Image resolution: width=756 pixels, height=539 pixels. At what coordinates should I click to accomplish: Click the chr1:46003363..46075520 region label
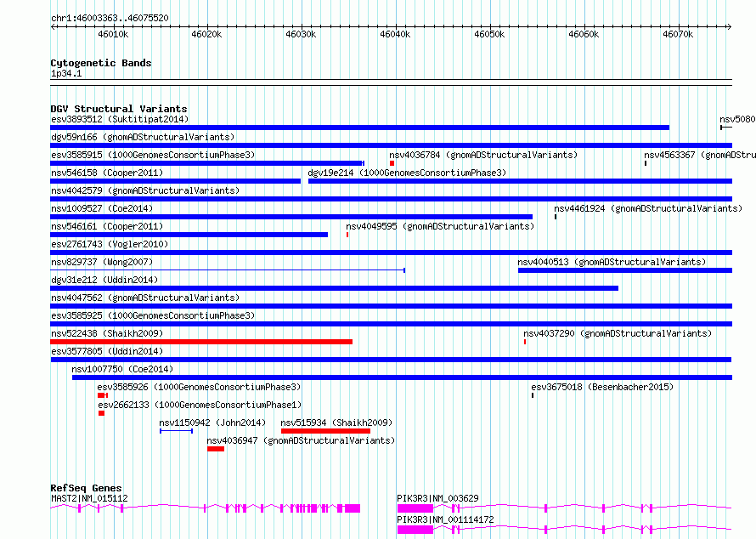110,18
